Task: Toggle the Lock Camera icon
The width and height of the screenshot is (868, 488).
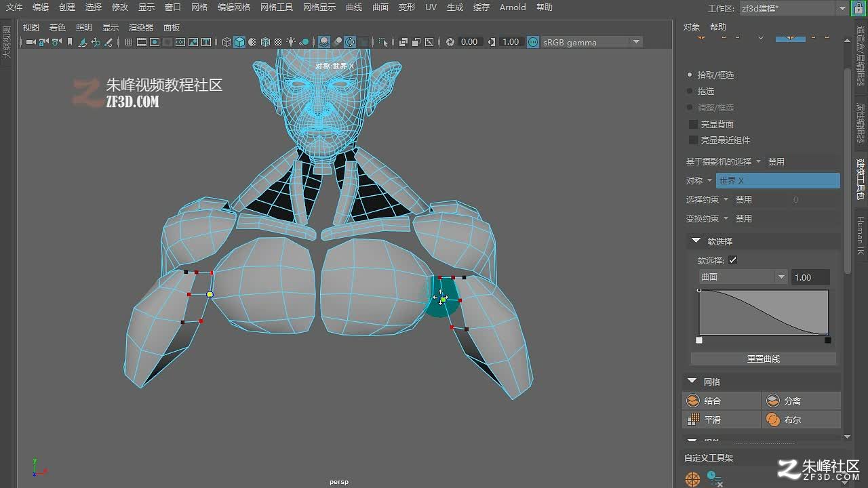Action: click(43, 42)
